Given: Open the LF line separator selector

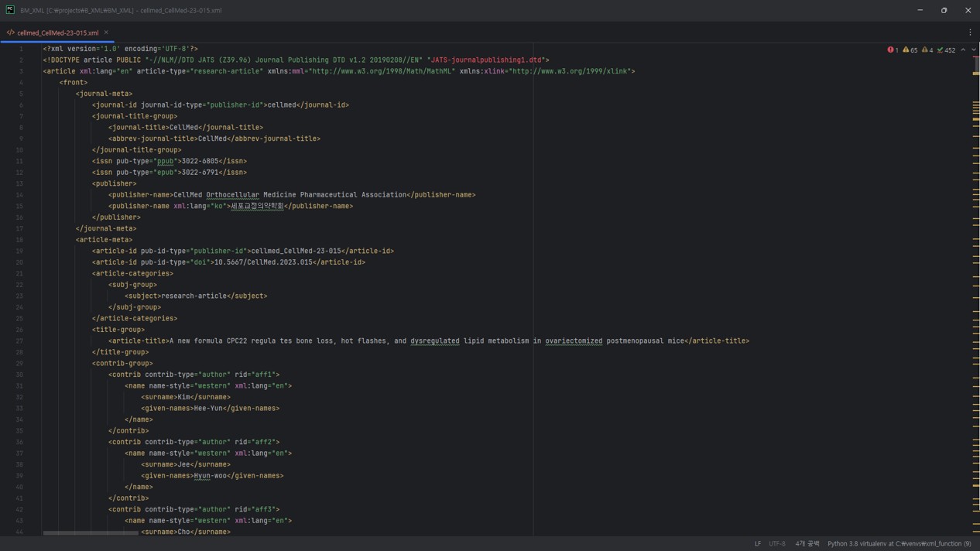Looking at the screenshot, I should [x=757, y=543].
